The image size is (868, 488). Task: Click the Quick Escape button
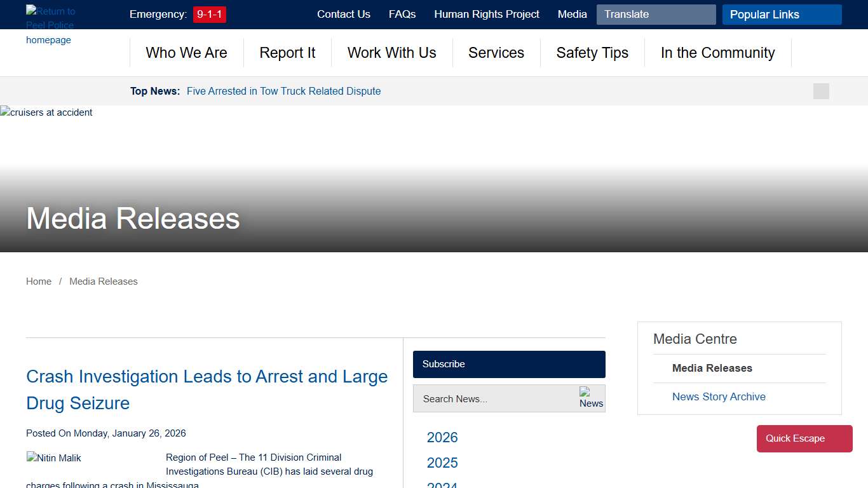tap(804, 438)
